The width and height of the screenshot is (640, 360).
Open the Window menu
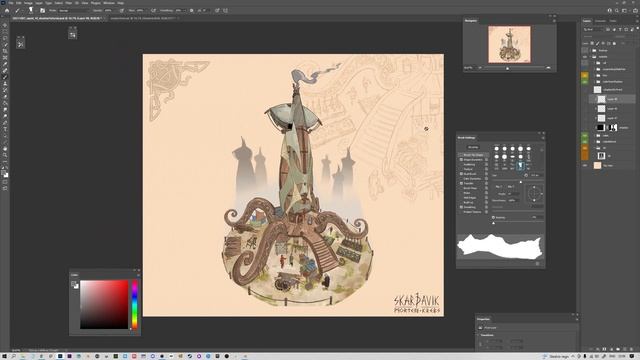[x=109, y=3]
